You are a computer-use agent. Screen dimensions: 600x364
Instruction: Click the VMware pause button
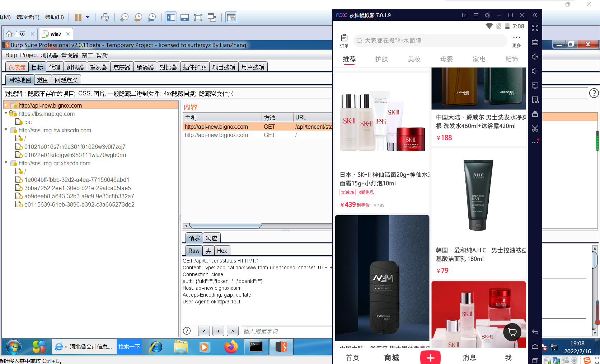click(x=78, y=17)
